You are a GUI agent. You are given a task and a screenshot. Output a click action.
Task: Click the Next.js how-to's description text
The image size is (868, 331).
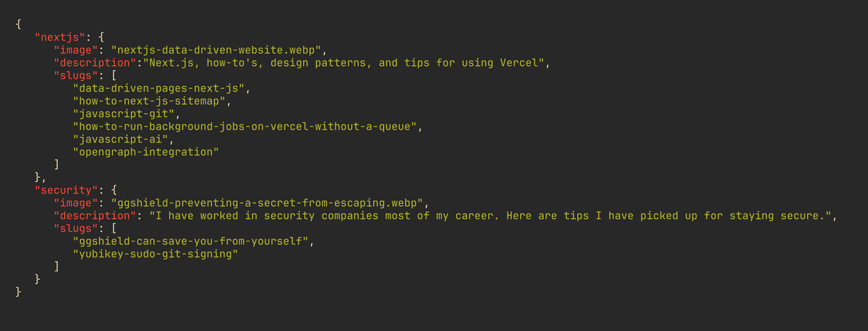346,63
